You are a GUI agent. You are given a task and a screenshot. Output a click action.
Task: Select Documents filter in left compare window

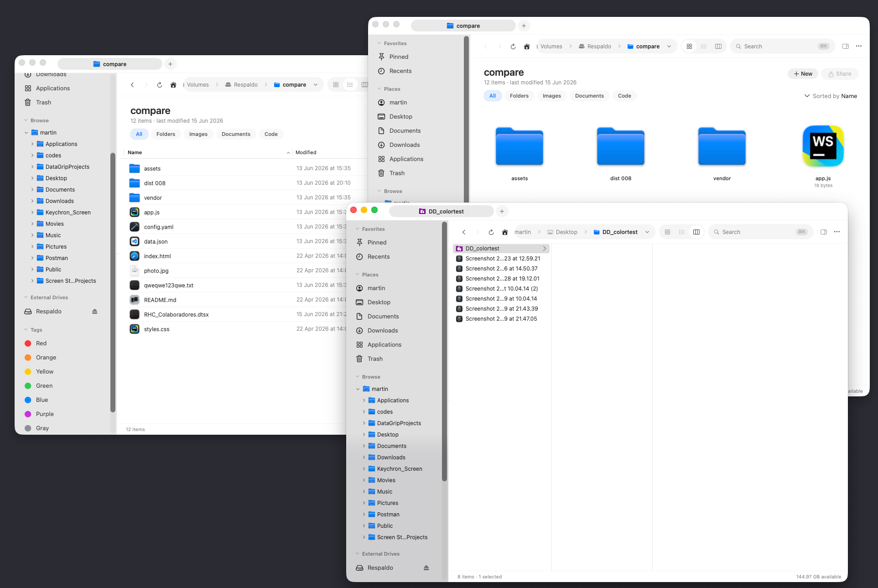236,134
